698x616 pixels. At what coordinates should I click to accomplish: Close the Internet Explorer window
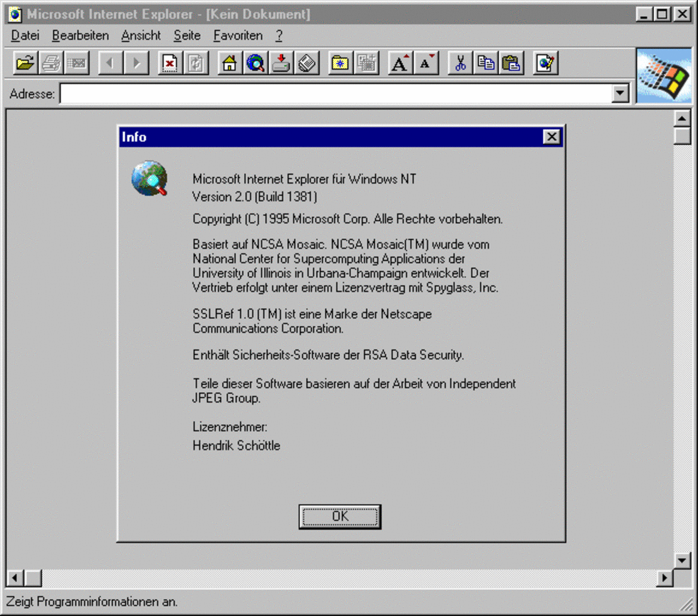(682, 14)
